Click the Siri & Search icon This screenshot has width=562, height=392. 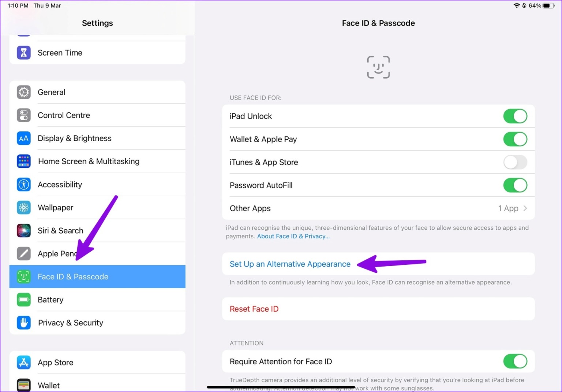[x=23, y=230]
